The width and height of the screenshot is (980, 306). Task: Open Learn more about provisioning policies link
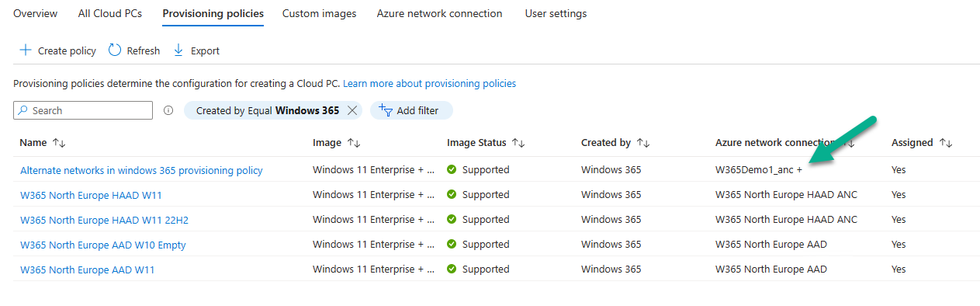(429, 83)
